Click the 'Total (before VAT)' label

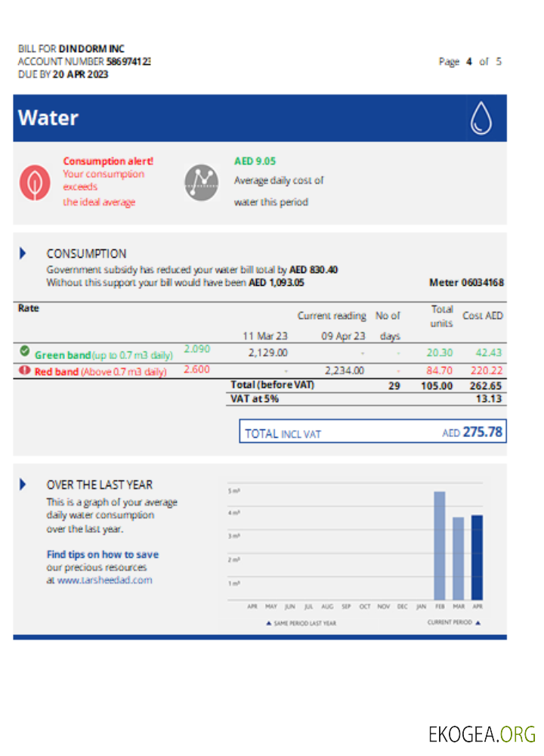[x=272, y=385]
